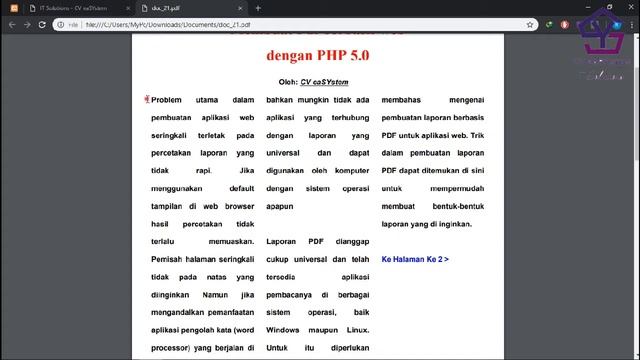Click the 'dengan PHP 5.0' heading
This screenshot has height=360, width=640.
318,55
